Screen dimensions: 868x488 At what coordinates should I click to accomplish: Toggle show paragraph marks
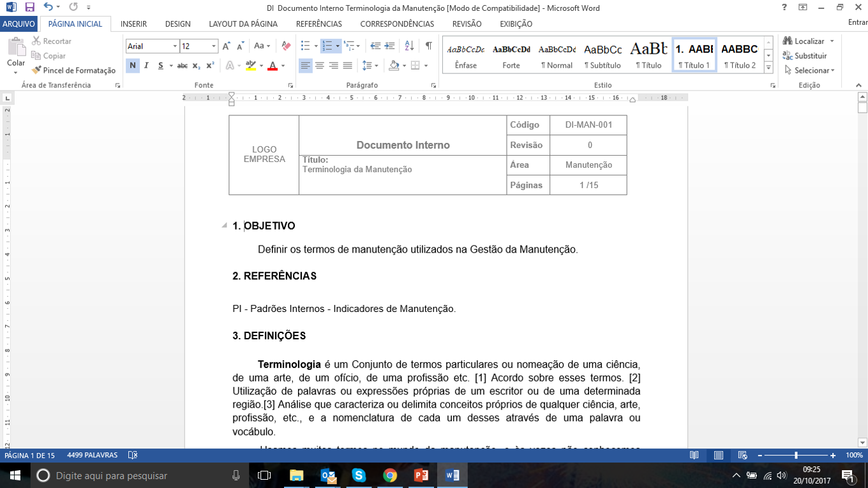429,46
